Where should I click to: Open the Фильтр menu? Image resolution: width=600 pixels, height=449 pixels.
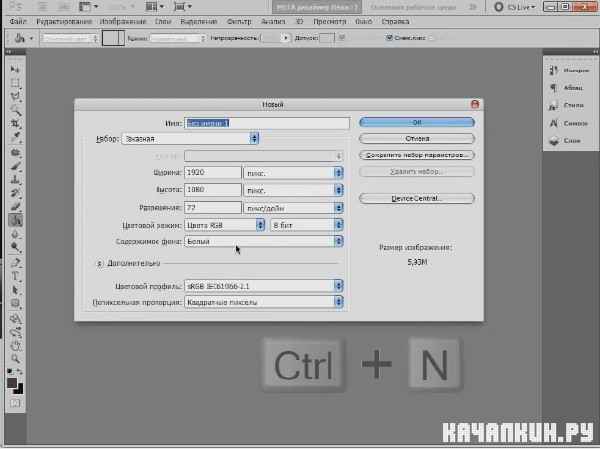[x=239, y=21]
